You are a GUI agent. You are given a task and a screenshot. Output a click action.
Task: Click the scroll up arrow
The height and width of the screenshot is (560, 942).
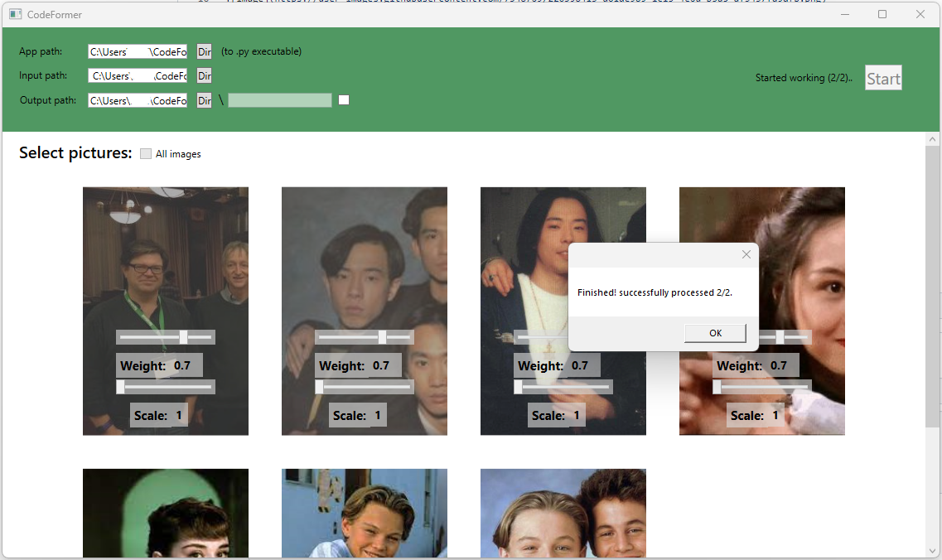[x=932, y=139]
